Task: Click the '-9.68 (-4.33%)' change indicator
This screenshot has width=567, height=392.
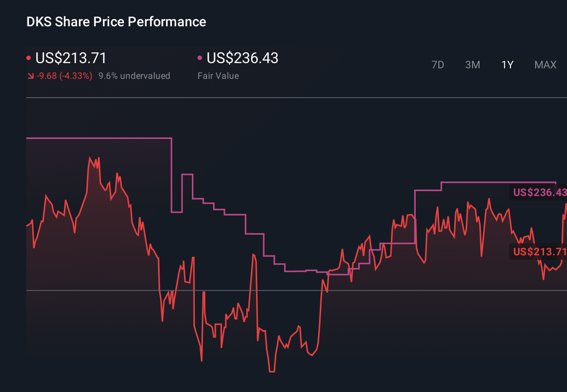Action: point(64,75)
